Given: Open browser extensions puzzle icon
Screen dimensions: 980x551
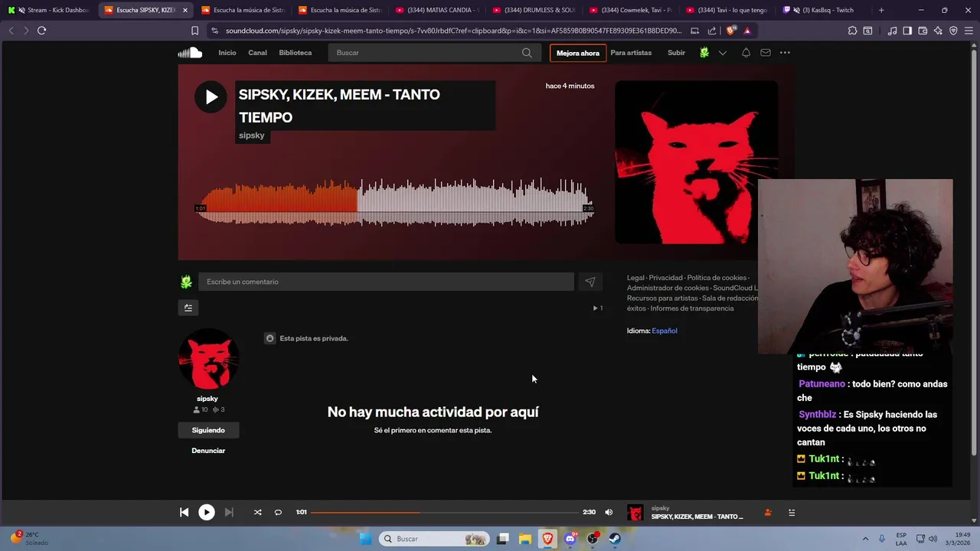Looking at the screenshot, I should pos(852,31).
